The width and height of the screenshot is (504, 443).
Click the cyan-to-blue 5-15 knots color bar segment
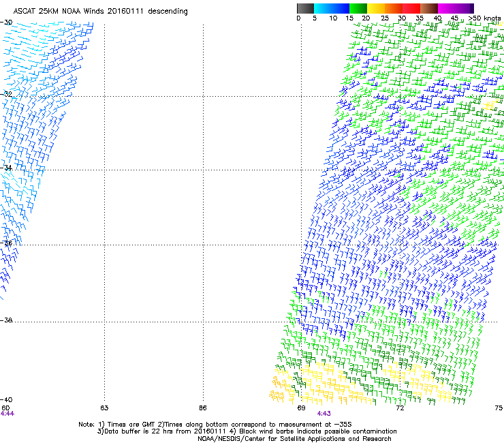[332, 8]
